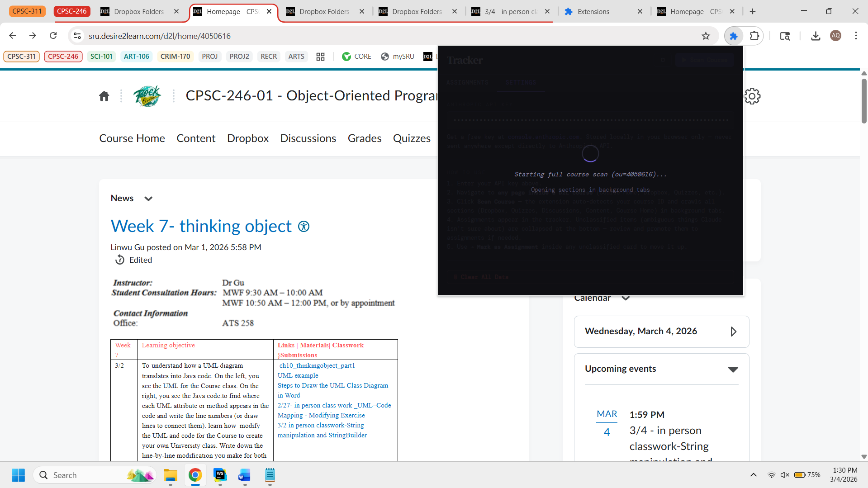Open the Grades course navigation item
This screenshot has height=488, width=868.
pyautogui.click(x=364, y=138)
